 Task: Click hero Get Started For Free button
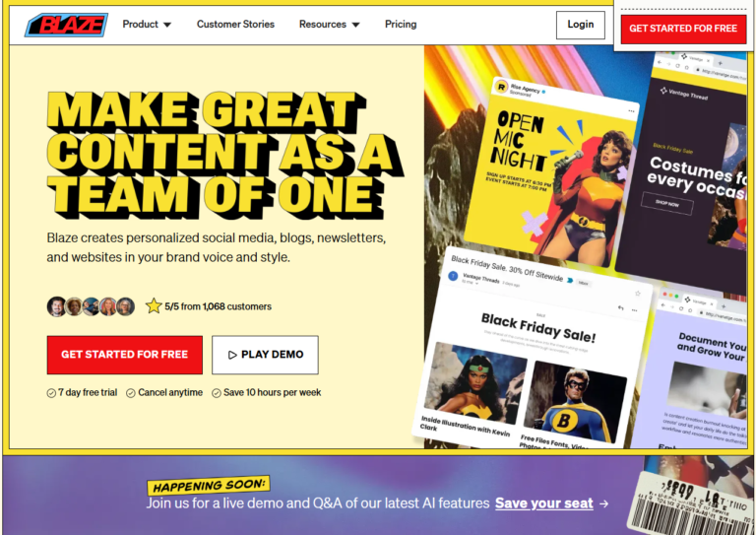pos(124,355)
